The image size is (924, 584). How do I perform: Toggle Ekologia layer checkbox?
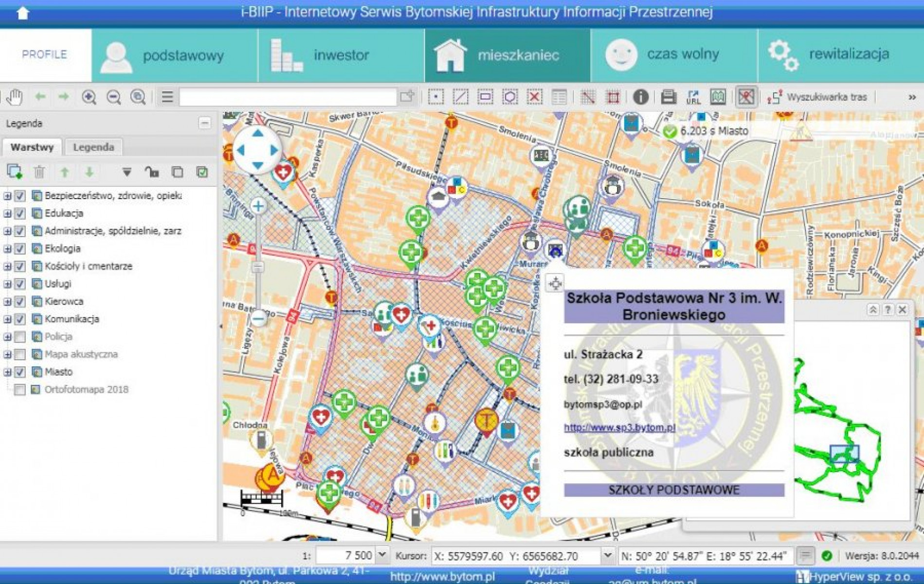[x=20, y=249]
